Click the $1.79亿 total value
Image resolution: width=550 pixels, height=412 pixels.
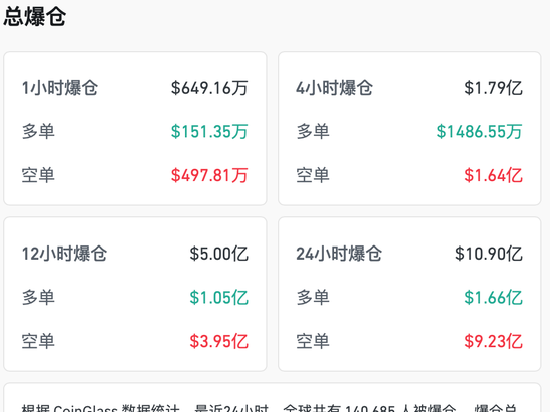pos(494,88)
